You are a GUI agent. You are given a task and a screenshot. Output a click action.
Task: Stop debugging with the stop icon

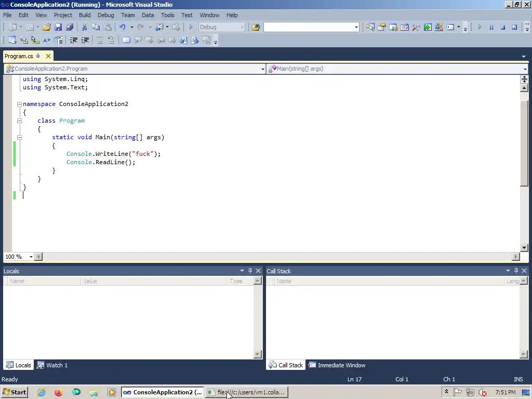tap(502, 27)
